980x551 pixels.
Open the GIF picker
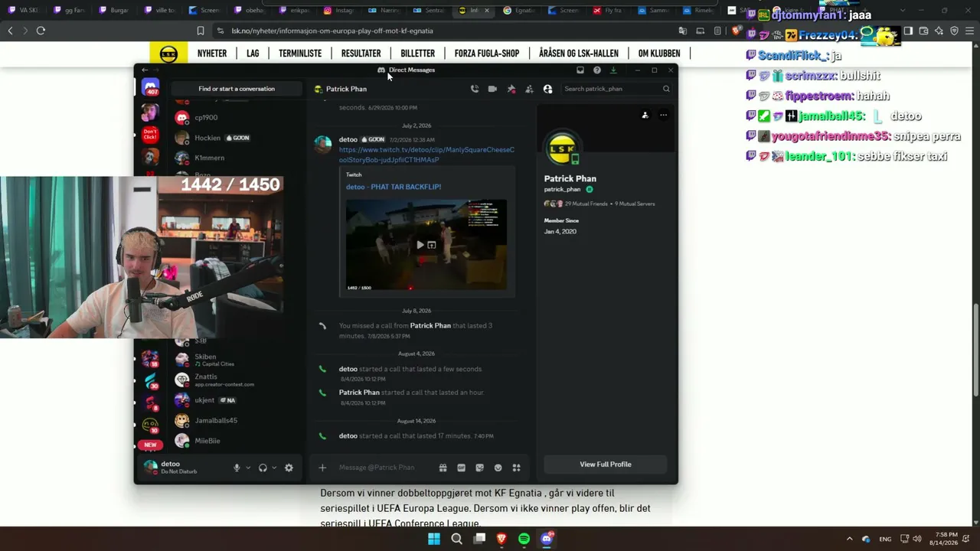click(x=461, y=468)
